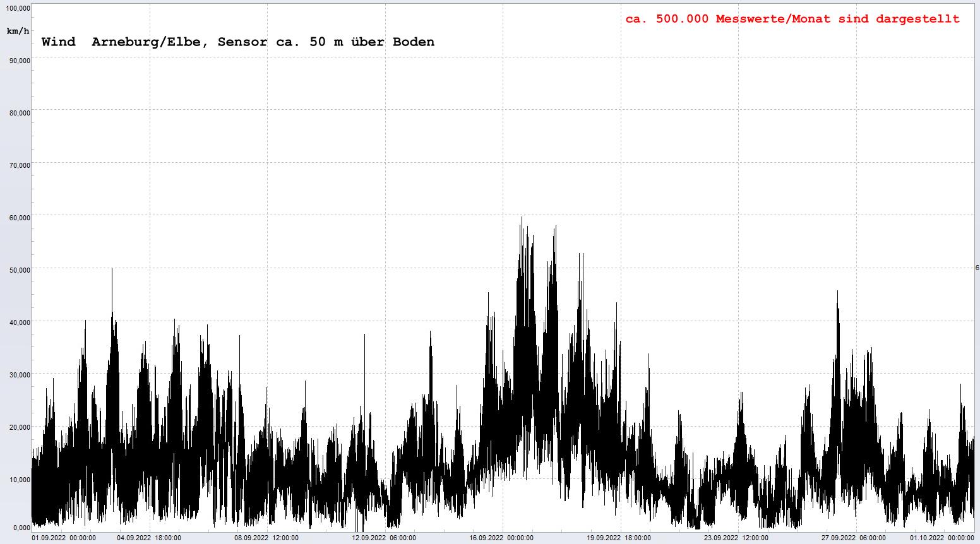Select the 50,000 y-axis label
Screen dimensions: 980x544
[x=20, y=270]
